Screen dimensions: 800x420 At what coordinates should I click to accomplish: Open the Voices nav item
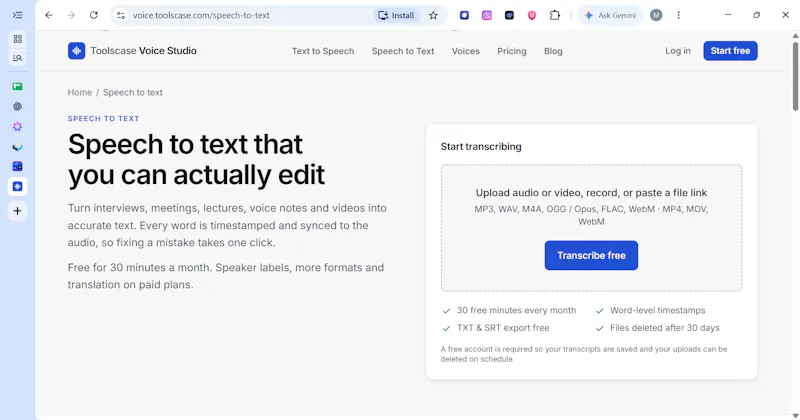click(x=465, y=51)
